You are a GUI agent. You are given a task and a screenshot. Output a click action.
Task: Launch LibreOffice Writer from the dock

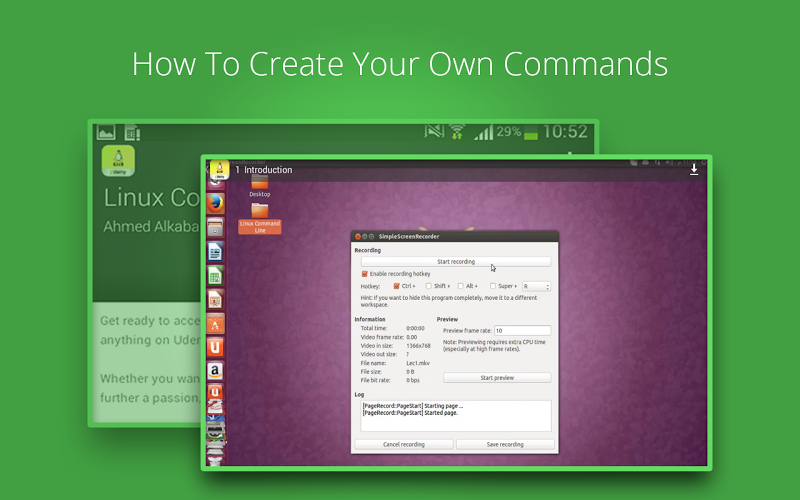[215, 252]
